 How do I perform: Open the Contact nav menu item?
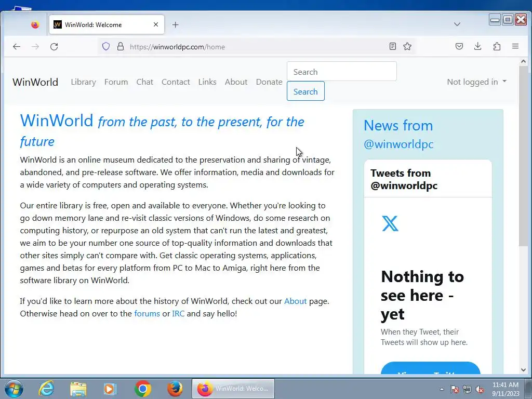(176, 82)
